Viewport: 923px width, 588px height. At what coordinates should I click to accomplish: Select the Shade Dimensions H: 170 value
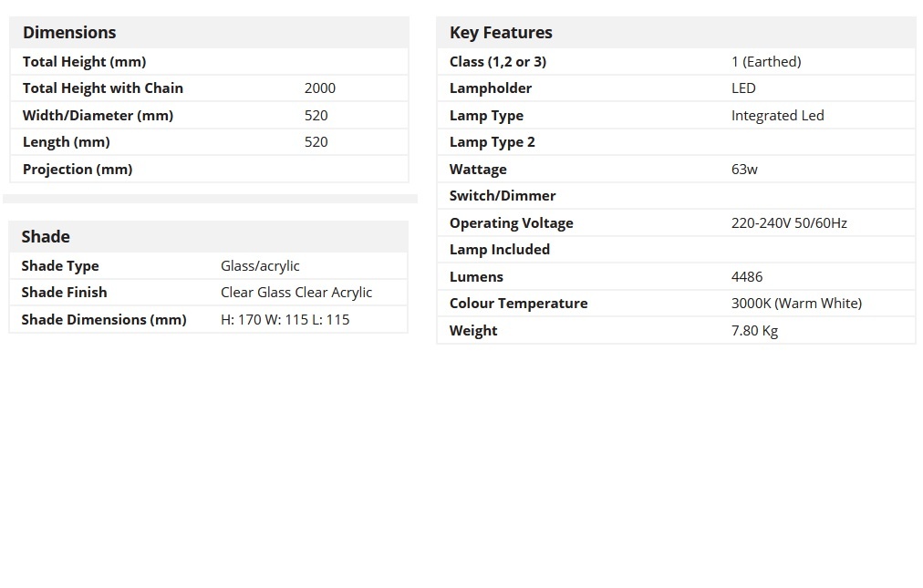pos(285,320)
